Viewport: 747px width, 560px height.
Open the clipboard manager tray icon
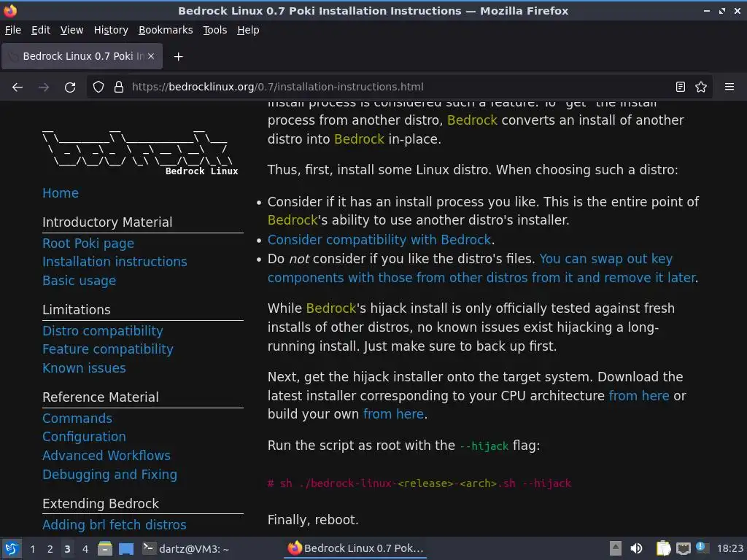(x=662, y=548)
